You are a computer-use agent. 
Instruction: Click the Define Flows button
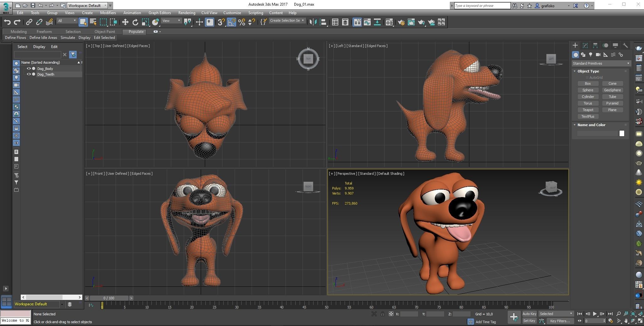(15, 38)
